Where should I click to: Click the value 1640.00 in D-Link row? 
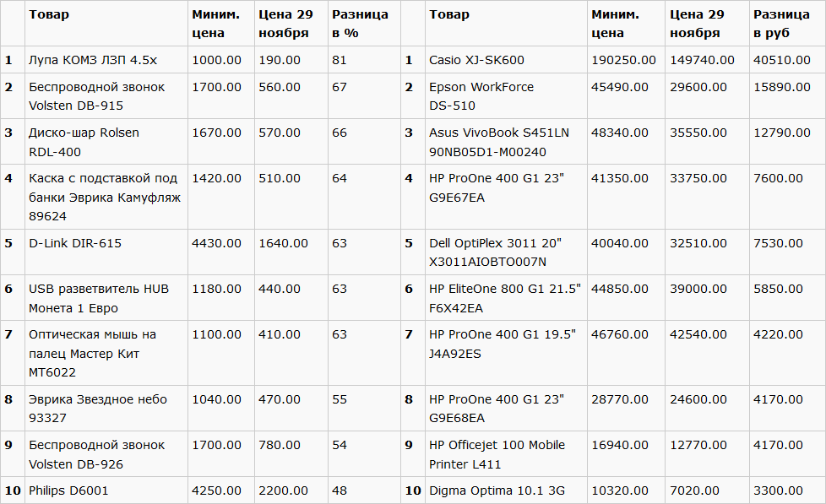283,243
